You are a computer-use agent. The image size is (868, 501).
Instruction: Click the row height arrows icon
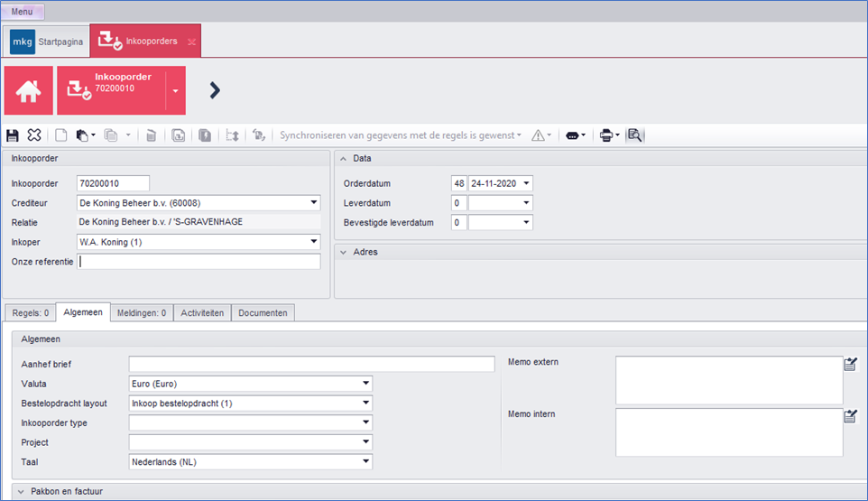pyautogui.click(x=232, y=135)
